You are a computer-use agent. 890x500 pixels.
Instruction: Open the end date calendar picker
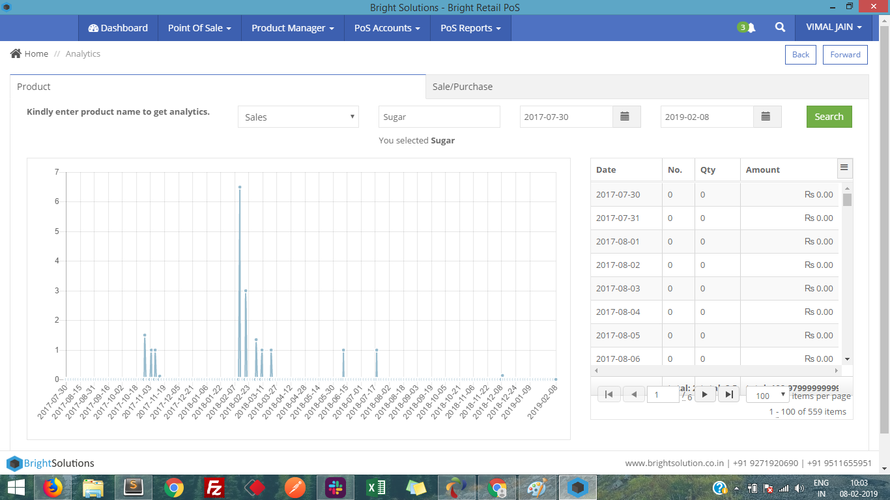(x=766, y=116)
